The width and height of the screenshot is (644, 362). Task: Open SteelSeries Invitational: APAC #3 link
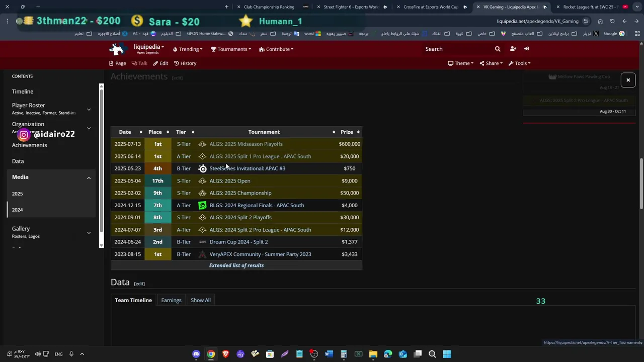[247, 168]
